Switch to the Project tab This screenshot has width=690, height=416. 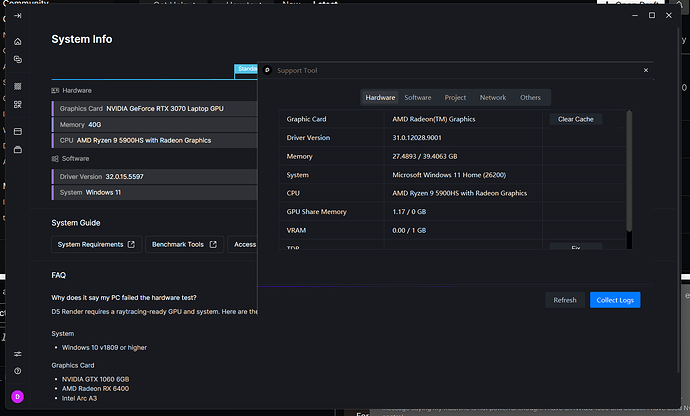pyautogui.click(x=455, y=98)
